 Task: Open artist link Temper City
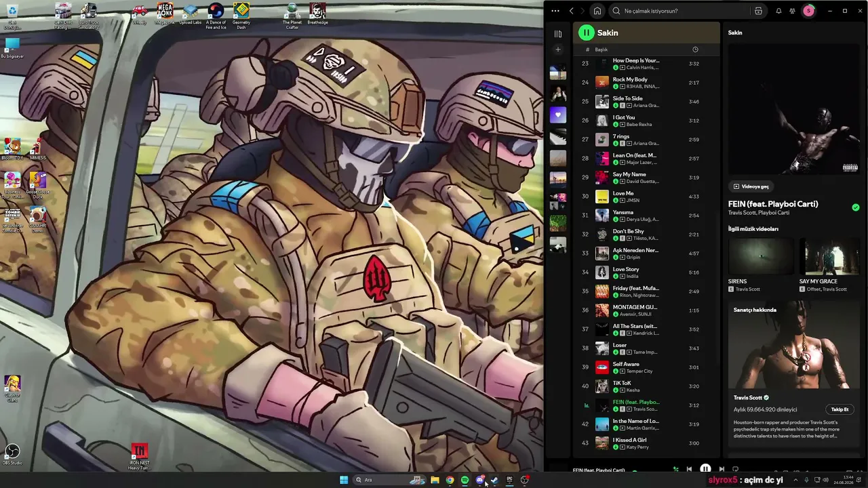[x=639, y=371]
